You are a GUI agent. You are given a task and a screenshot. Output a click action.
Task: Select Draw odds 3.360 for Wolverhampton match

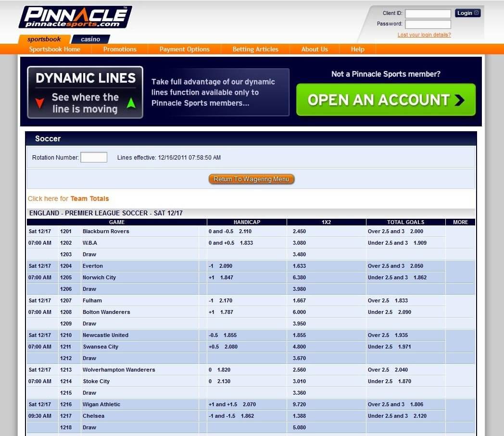tap(299, 393)
